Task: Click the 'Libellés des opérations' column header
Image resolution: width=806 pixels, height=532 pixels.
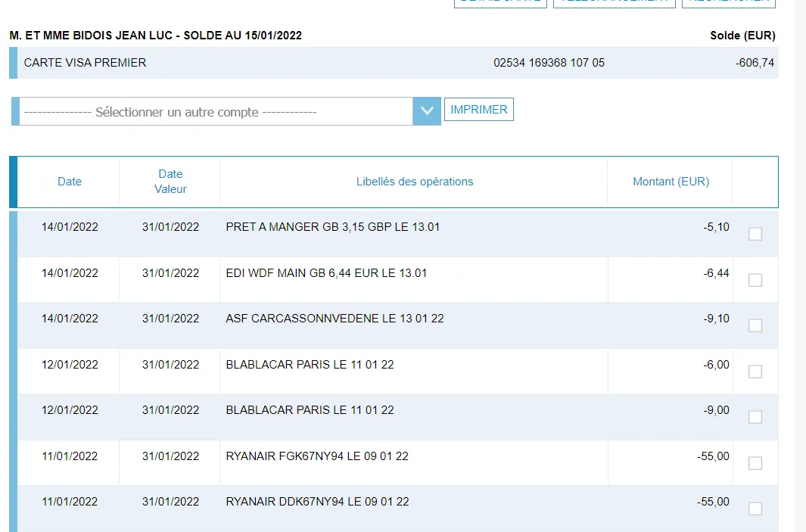Action: click(x=415, y=182)
